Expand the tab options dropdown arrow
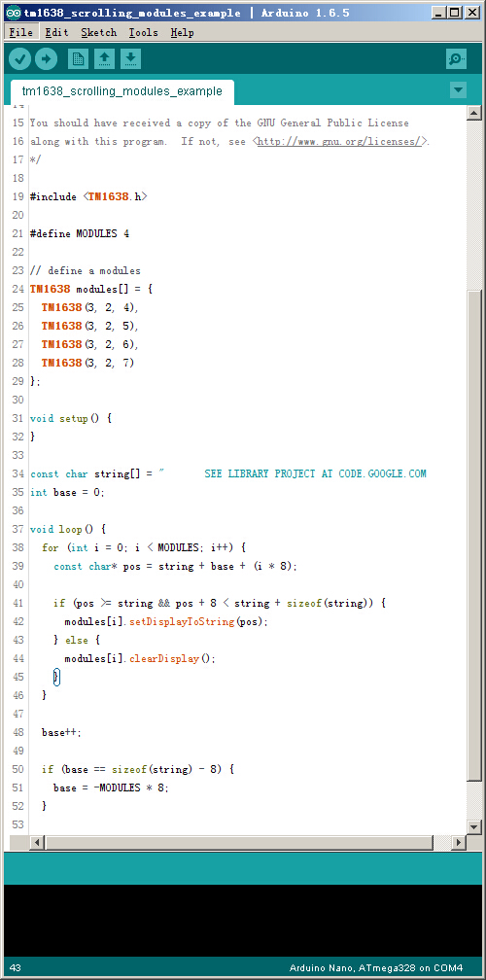Screen dimensions: 486x980 pyautogui.click(x=458, y=90)
